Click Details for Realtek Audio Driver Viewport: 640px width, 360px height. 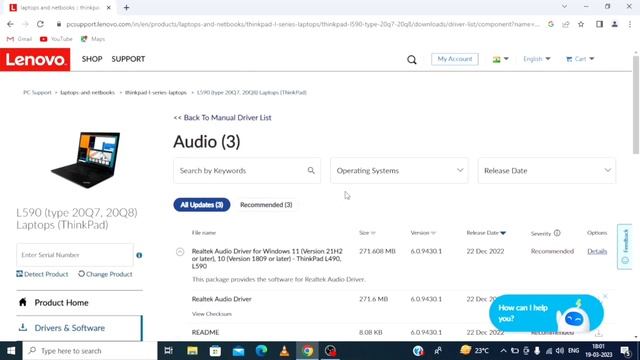597,251
